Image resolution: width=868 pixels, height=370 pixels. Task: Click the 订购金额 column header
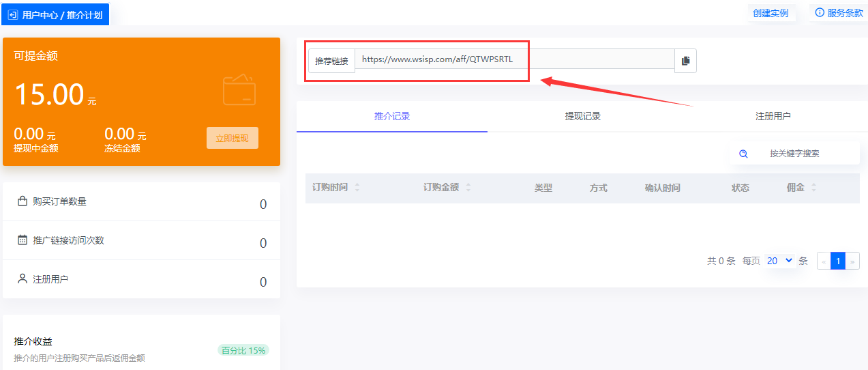[442, 188]
